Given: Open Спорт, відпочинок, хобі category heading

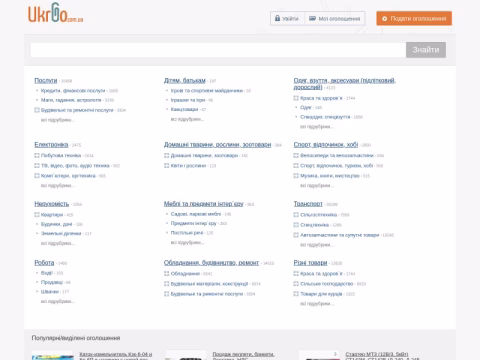Looking at the screenshot, I should 326,145.
